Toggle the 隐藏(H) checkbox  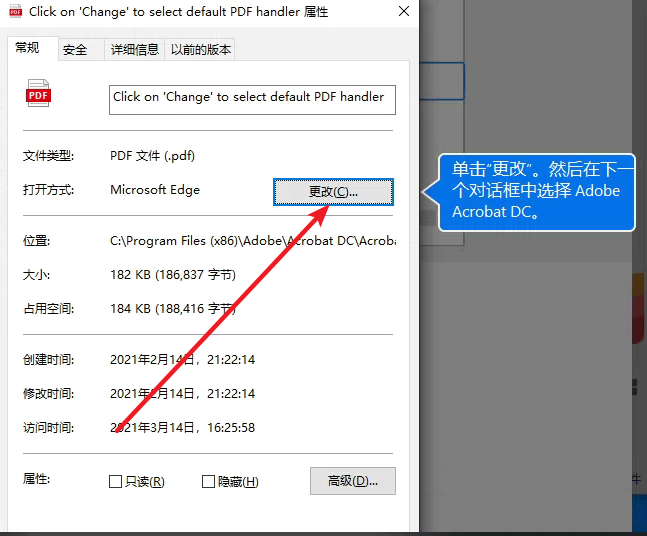click(x=208, y=482)
